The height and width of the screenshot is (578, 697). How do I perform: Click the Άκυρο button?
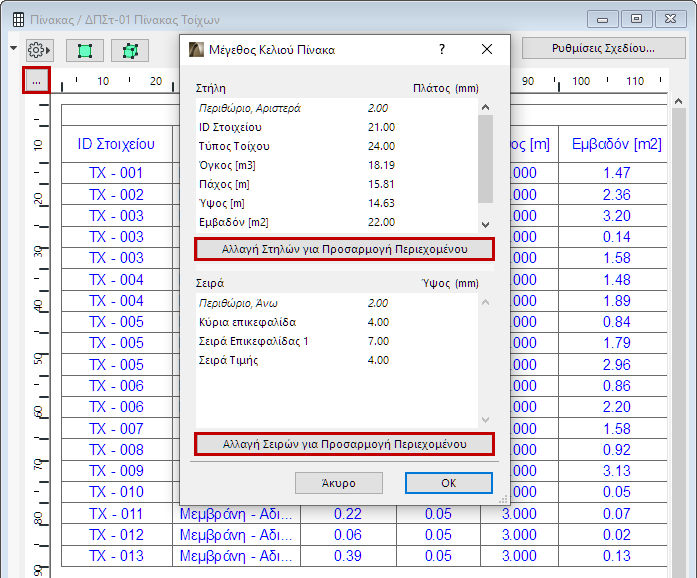click(x=339, y=483)
